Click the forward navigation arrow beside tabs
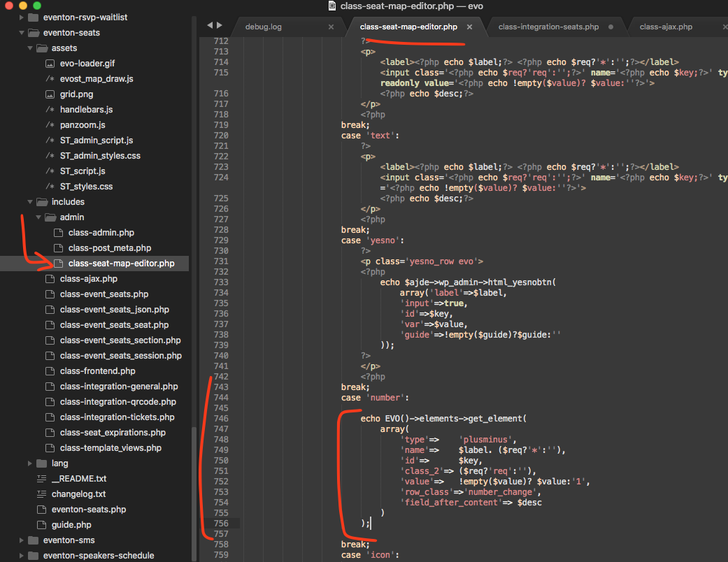 coord(220,25)
